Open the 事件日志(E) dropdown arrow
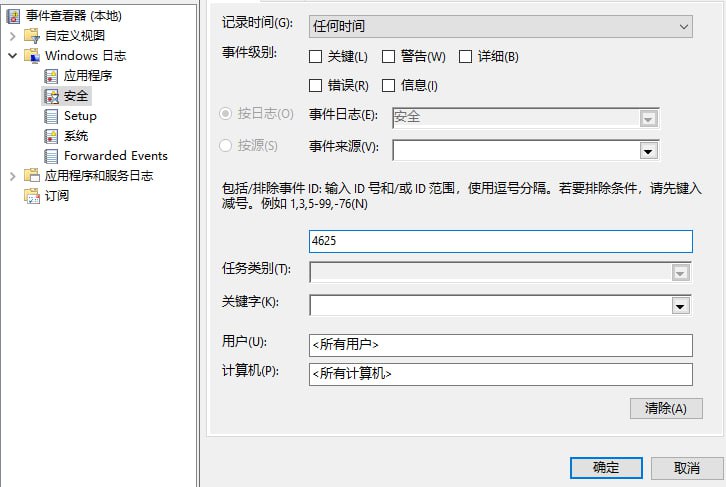This screenshot has height=487, width=726. tap(648, 119)
